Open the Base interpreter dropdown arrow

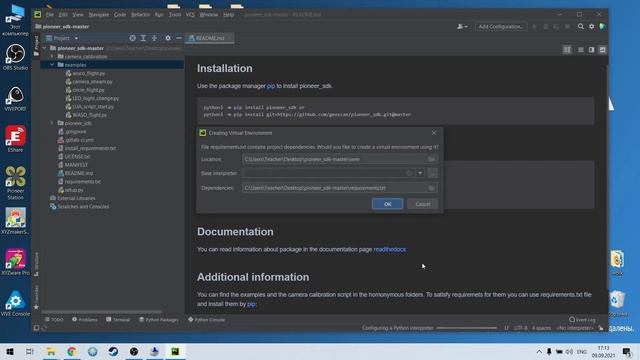point(420,173)
